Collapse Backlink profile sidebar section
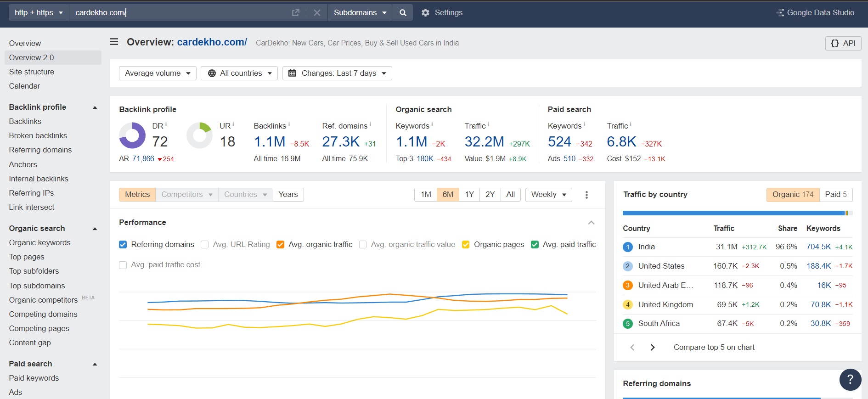This screenshot has width=868, height=399. 95,107
